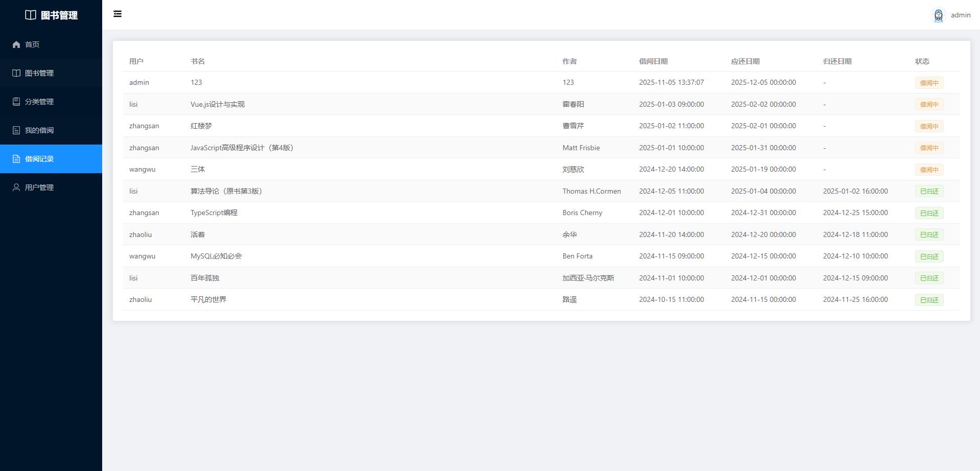This screenshot has height=471, width=980.
Task: Click the admin avatar image
Action: click(x=938, y=15)
